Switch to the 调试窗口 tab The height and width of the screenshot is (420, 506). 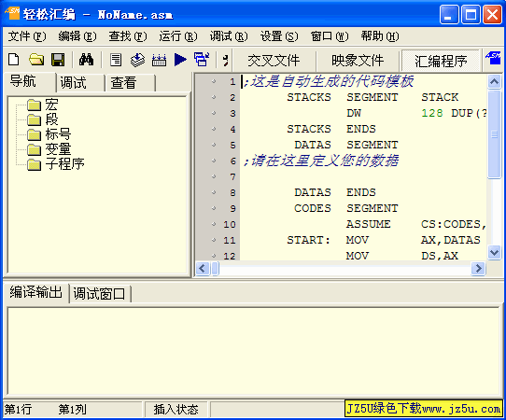pyautogui.click(x=99, y=294)
